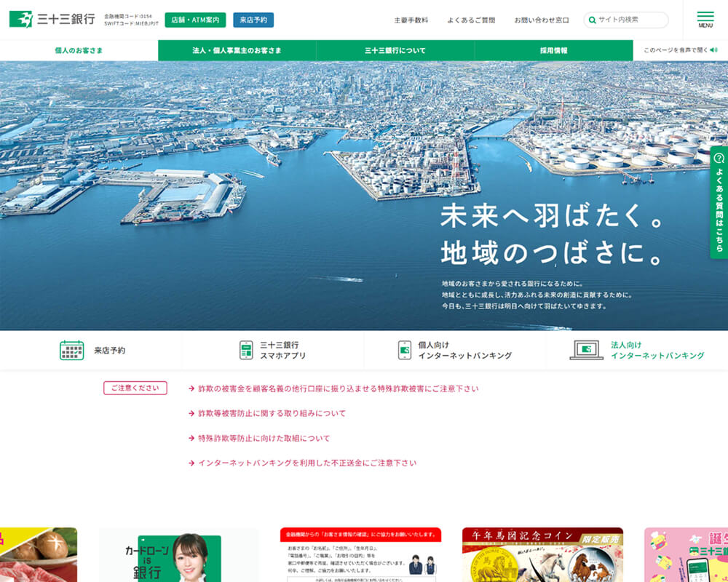This screenshot has height=582, width=728.
Task: Click the 来店予約 calendar icon
Action: 71,350
